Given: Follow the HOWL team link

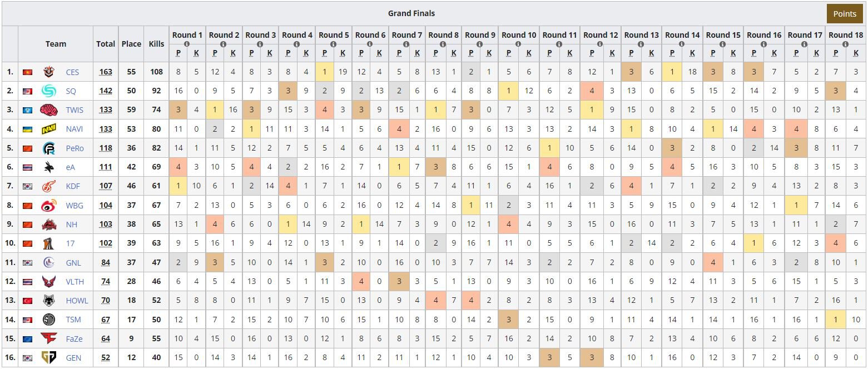Looking at the screenshot, I should (77, 301).
